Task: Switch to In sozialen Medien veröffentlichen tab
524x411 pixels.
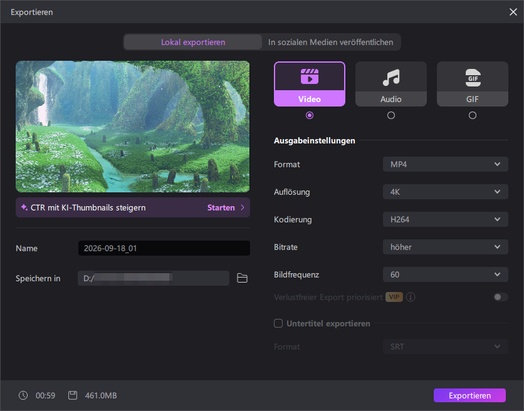Action: point(331,42)
